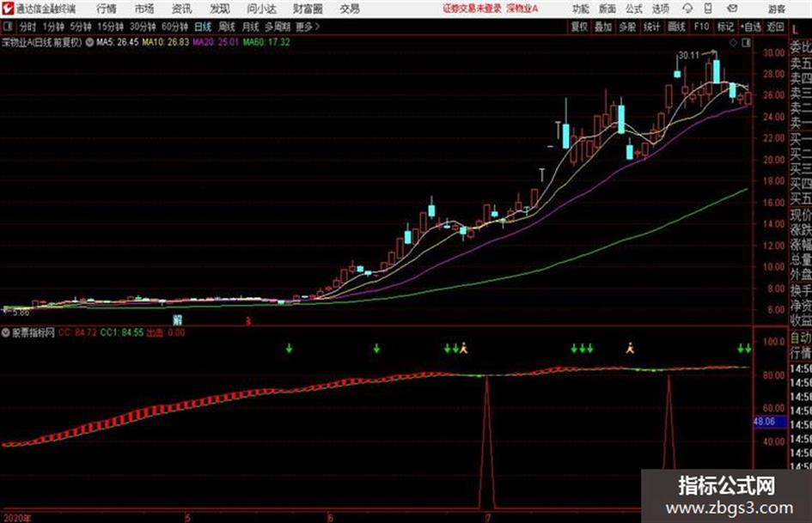Viewport: 812px width, 523px height.
Task: Click the CC1: 84.55 indicator value
Action: 122,332
